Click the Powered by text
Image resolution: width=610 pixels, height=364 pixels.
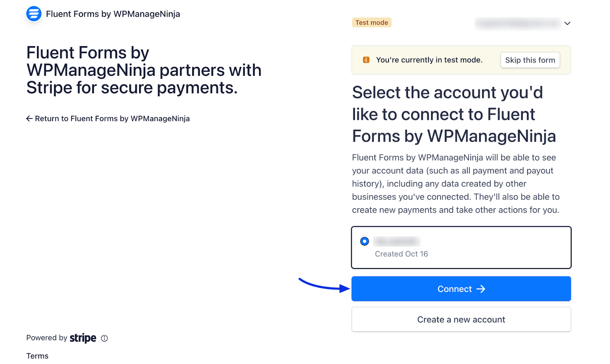[47, 338]
